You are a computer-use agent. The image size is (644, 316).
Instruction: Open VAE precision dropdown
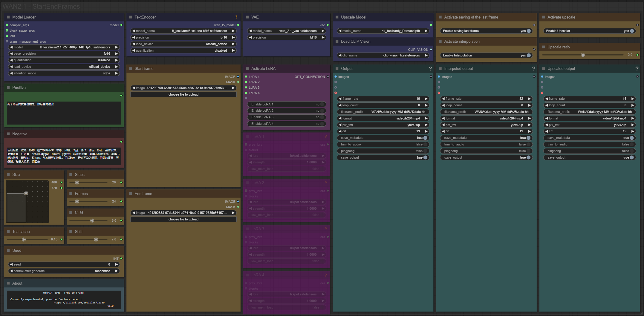click(x=287, y=37)
